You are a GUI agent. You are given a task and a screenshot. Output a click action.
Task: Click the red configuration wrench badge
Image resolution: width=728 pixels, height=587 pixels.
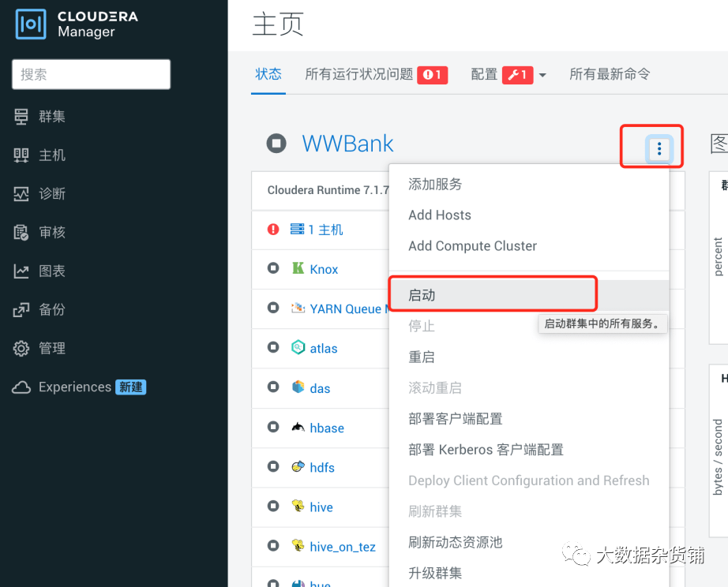point(518,75)
